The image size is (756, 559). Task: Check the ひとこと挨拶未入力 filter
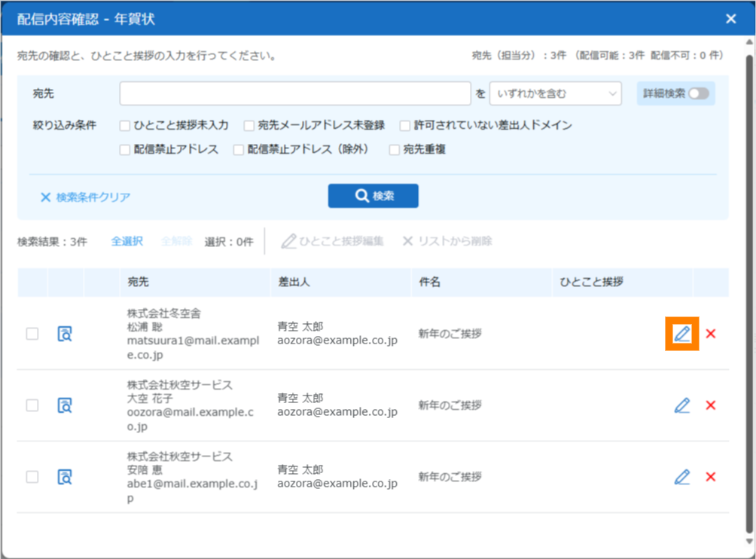[125, 125]
